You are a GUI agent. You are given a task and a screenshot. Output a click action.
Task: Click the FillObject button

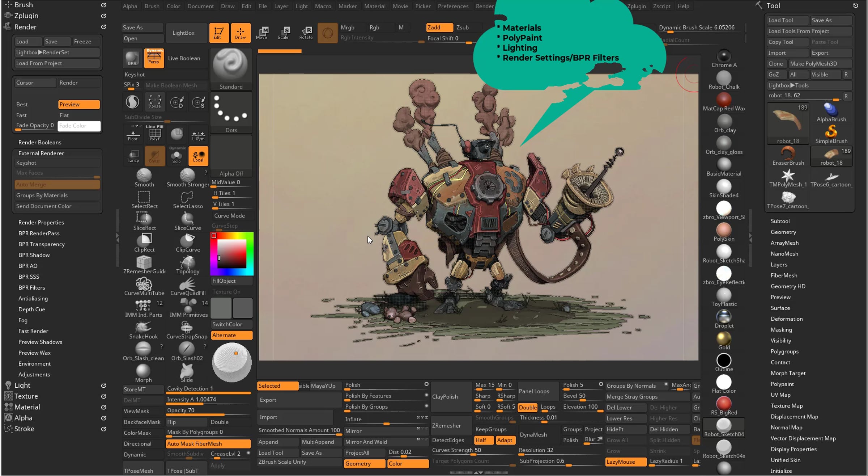pos(231,281)
